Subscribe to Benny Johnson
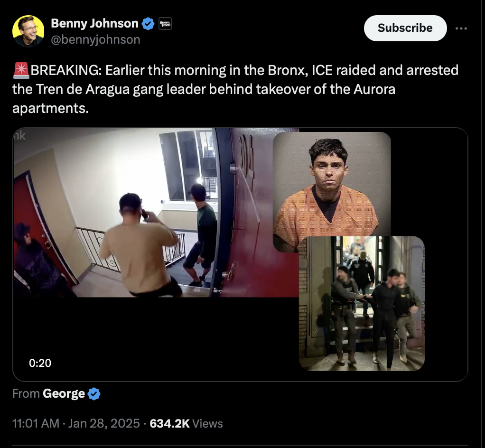485x448 pixels. click(405, 28)
